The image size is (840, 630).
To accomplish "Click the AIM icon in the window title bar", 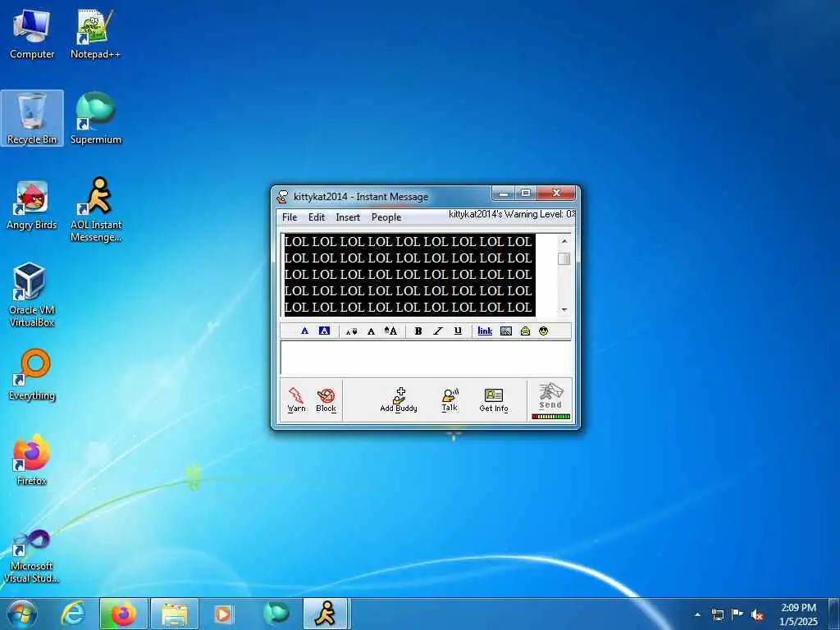I will pyautogui.click(x=282, y=197).
